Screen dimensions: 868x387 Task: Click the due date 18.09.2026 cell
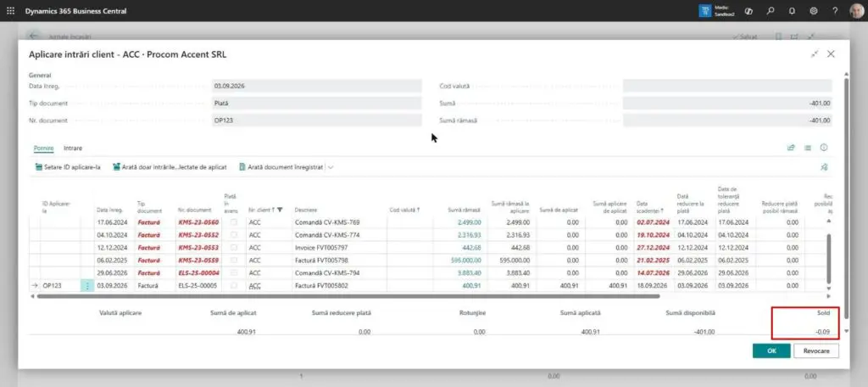[x=654, y=285]
